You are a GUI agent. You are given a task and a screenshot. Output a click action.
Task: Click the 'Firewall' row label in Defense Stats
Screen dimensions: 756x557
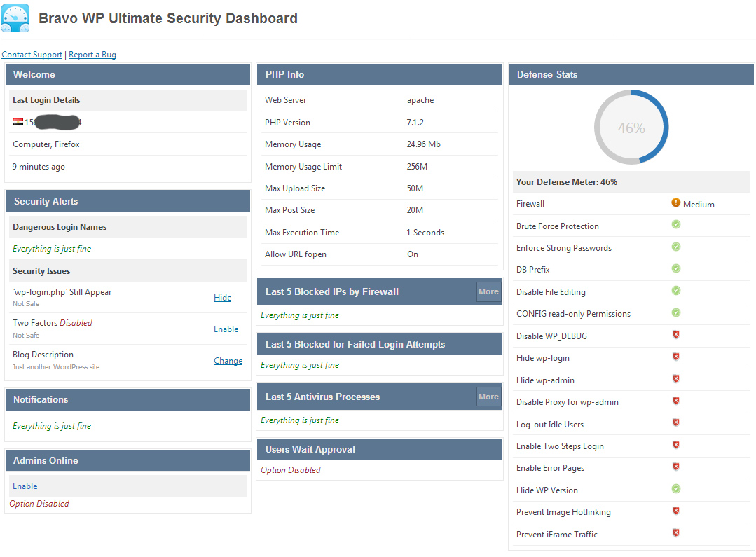530,203
